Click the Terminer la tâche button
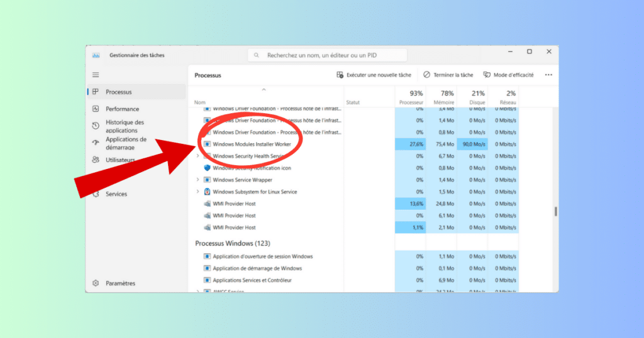The height and width of the screenshot is (338, 644). [x=448, y=75]
